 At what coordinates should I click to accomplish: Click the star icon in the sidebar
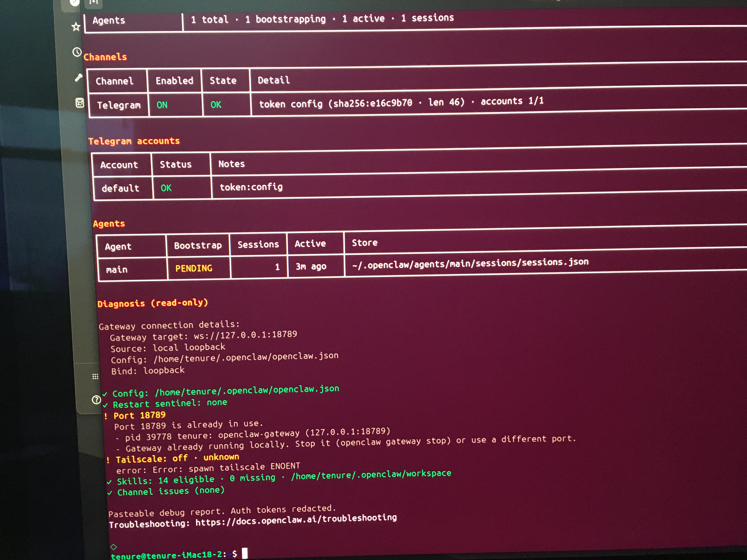pyautogui.click(x=76, y=27)
